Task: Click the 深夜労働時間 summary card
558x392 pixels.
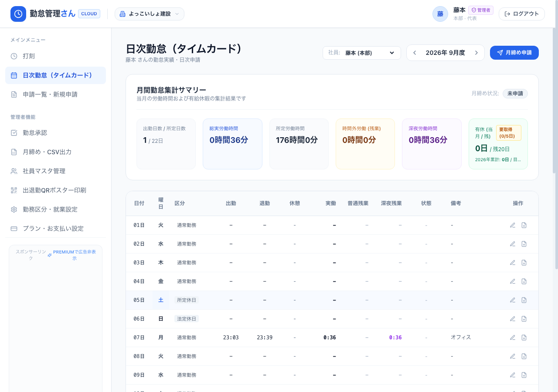Action: (432, 144)
